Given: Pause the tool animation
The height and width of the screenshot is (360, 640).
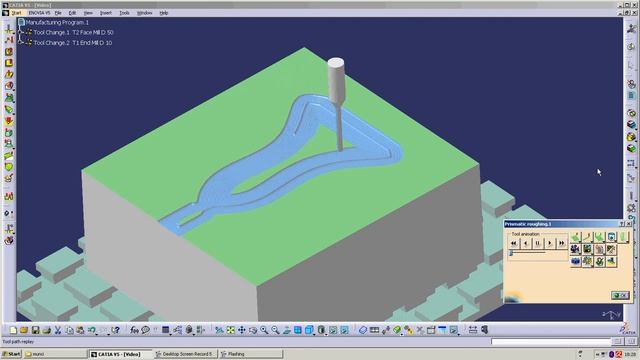Looking at the screenshot, I should (538, 243).
